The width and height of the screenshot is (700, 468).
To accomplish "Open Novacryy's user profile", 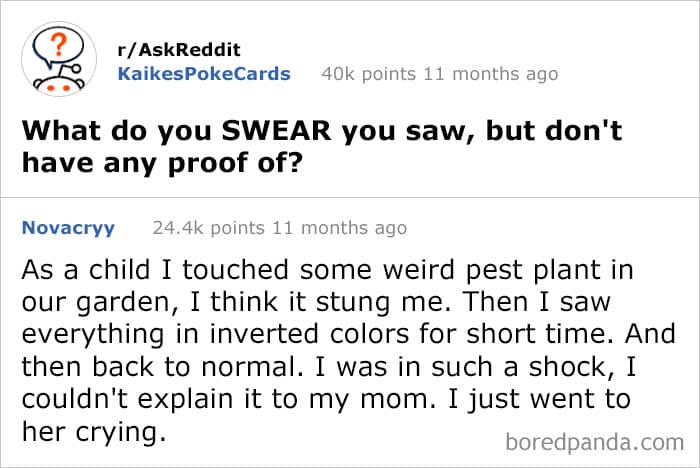I will 68,228.
